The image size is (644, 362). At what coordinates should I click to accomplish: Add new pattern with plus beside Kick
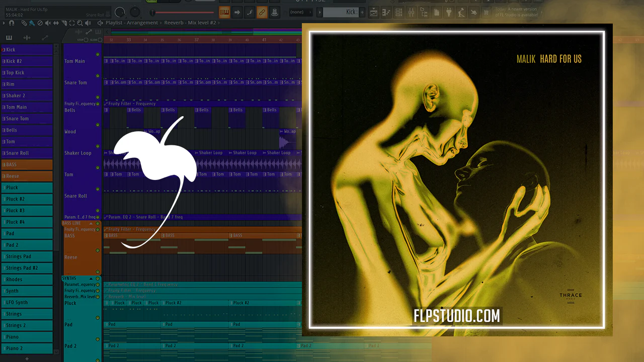click(x=362, y=12)
